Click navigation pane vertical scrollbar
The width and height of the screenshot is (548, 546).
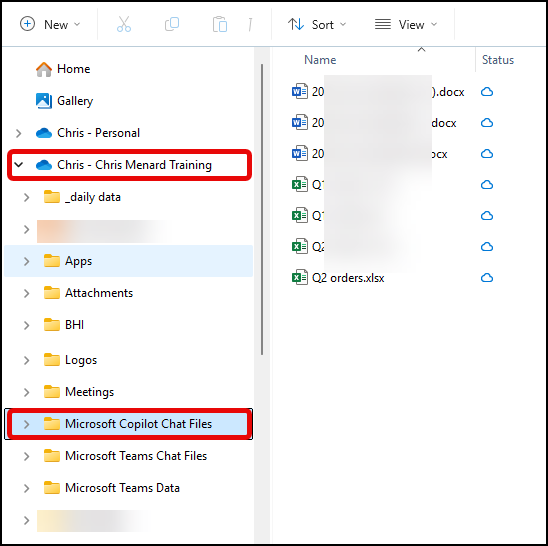pos(262,209)
